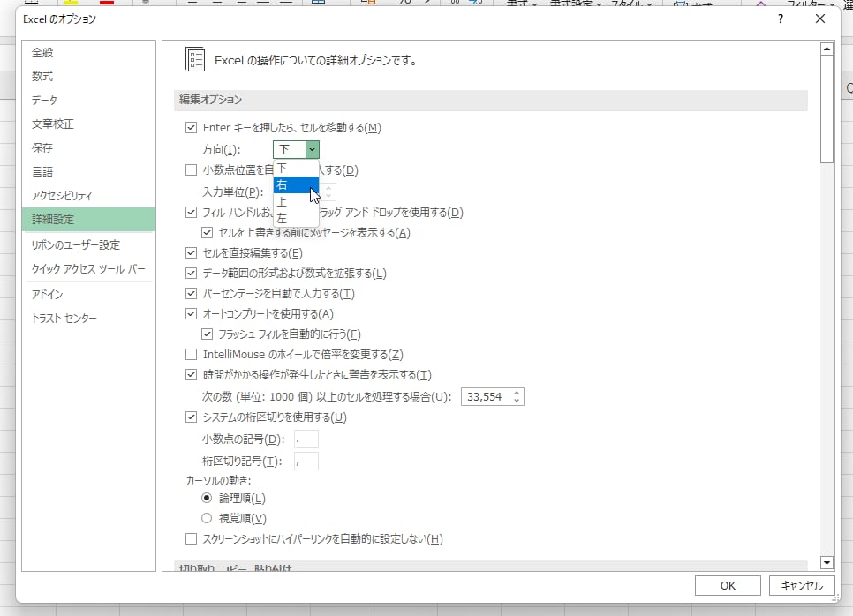The height and width of the screenshot is (616, 853).
Task: Open the トラスト センター category
Action: tap(88, 319)
